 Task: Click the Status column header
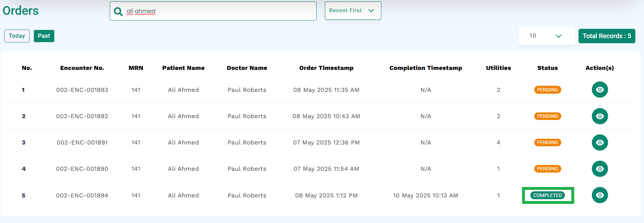pyautogui.click(x=548, y=68)
